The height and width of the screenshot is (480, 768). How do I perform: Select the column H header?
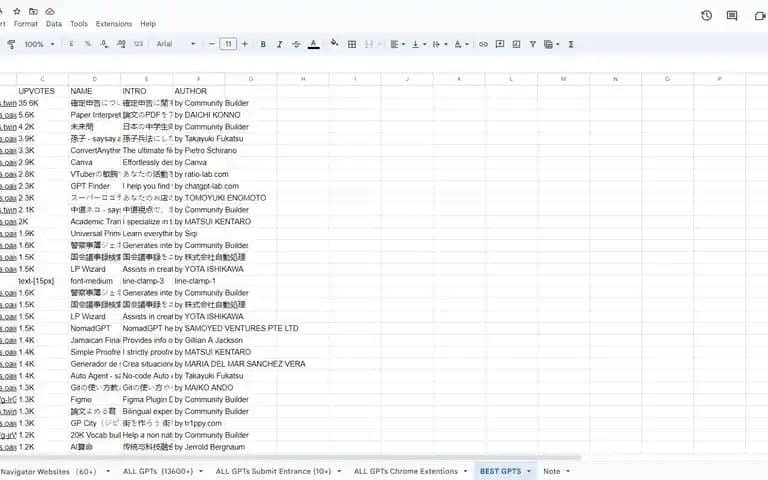tap(303, 79)
